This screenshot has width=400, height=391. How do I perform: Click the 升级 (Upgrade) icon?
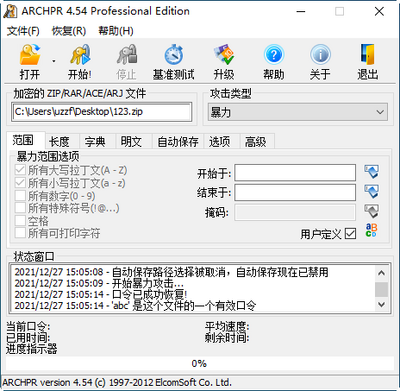click(224, 54)
